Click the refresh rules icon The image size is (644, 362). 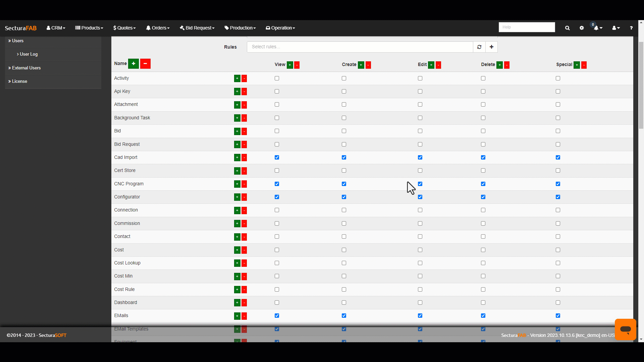[479, 47]
